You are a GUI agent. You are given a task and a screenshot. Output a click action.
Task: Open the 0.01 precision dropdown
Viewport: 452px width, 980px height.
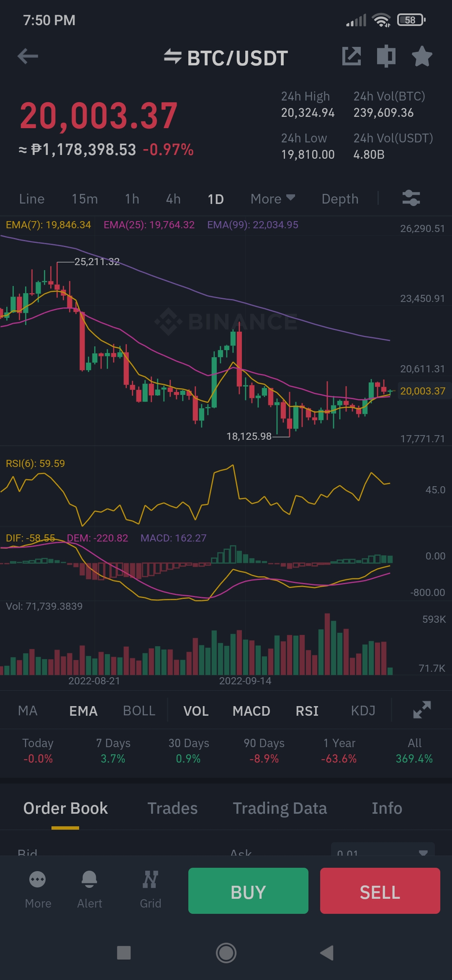coord(383,850)
